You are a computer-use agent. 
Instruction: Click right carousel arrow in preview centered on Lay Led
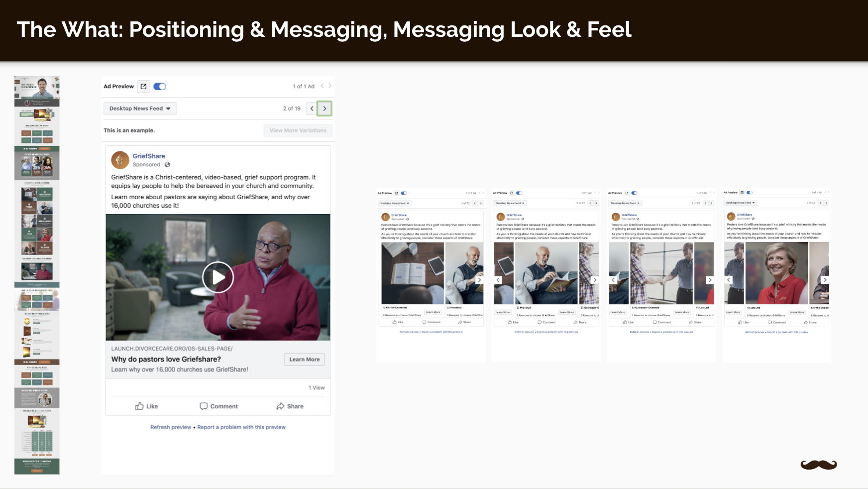(825, 280)
